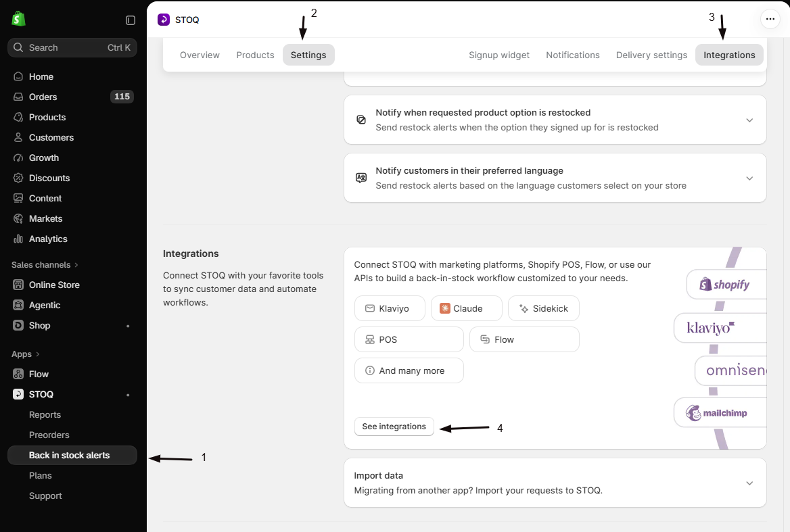
Task: Expand the Apps section chevron
Action: pyautogui.click(x=37, y=354)
